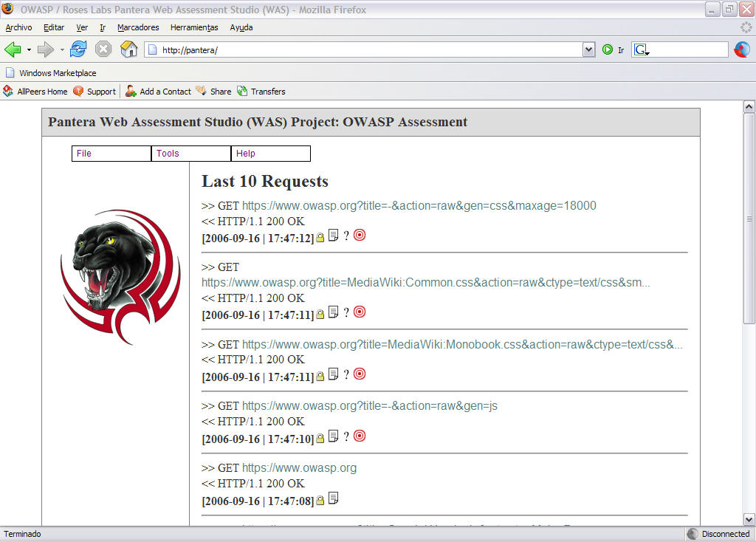Open the Editar menu
This screenshot has height=542, width=756.
click(x=54, y=27)
